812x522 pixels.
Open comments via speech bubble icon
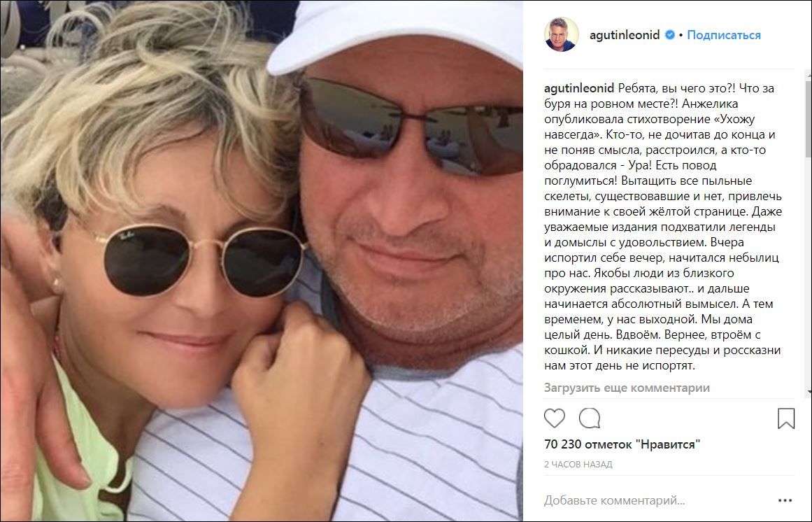coord(590,418)
